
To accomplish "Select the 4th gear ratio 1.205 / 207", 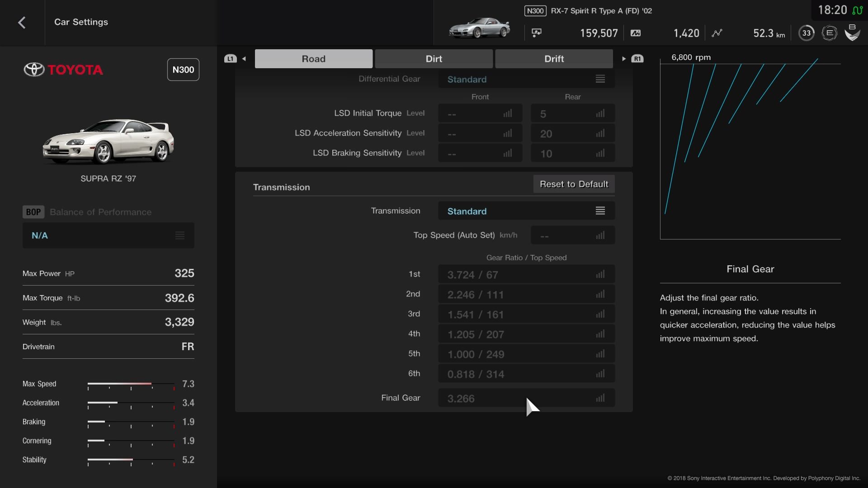I will pos(526,334).
